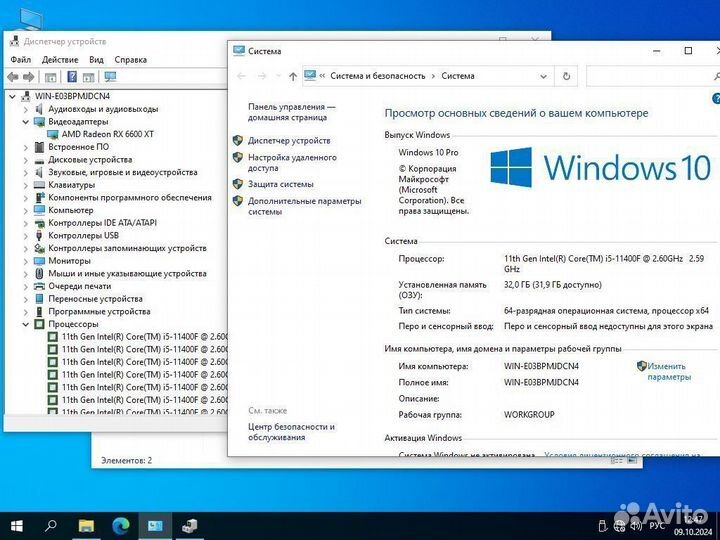Expand the Аудиовходы и аудиовыходы category
The image size is (720, 540).
point(26,109)
